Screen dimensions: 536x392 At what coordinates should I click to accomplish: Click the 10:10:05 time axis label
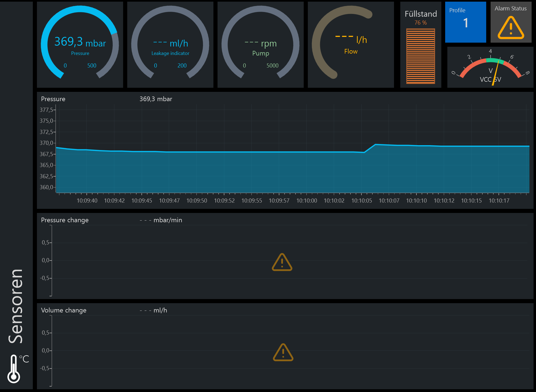click(362, 201)
